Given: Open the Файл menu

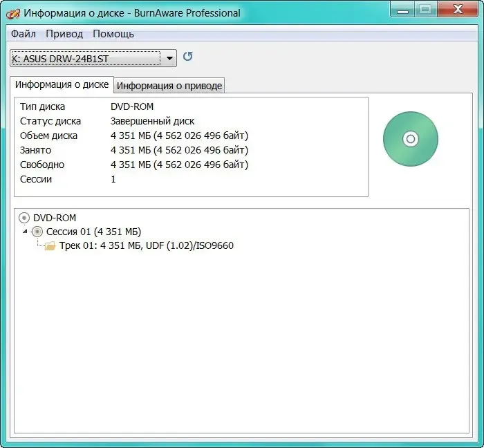Looking at the screenshot, I should coord(24,34).
